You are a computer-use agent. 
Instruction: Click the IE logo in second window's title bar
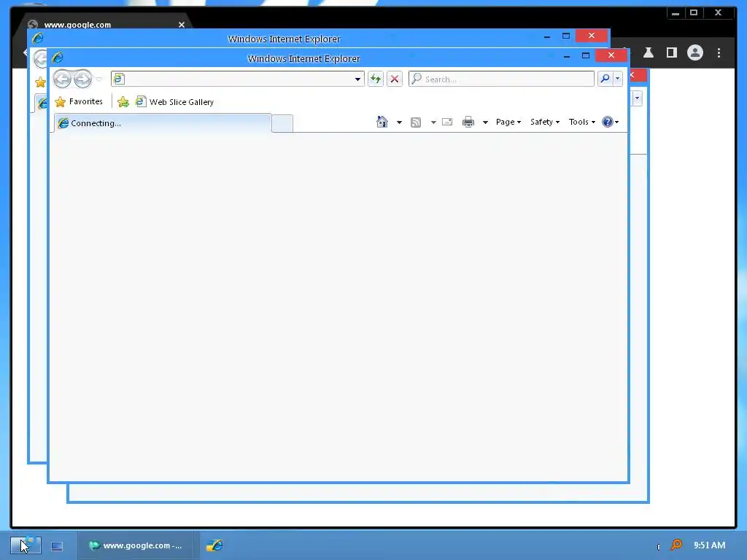tap(38, 38)
